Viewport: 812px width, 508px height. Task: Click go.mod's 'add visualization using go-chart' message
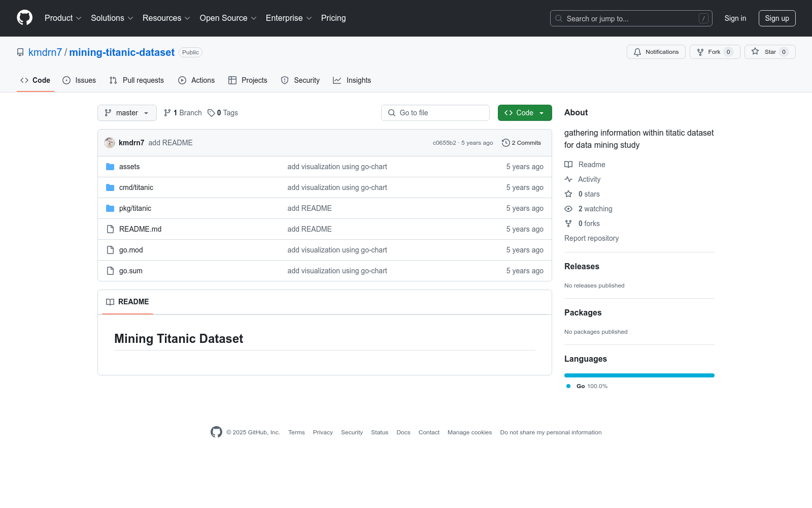pos(337,250)
